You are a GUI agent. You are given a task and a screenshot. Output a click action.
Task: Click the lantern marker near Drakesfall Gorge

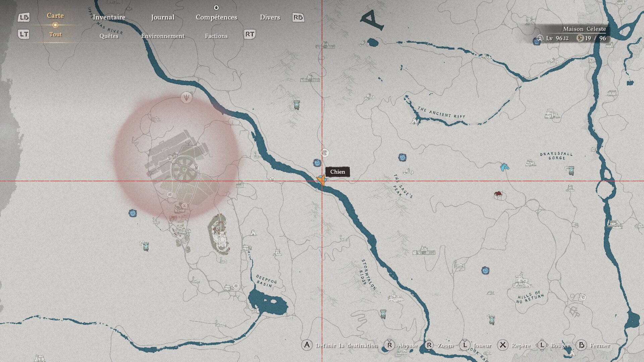pos(571,171)
